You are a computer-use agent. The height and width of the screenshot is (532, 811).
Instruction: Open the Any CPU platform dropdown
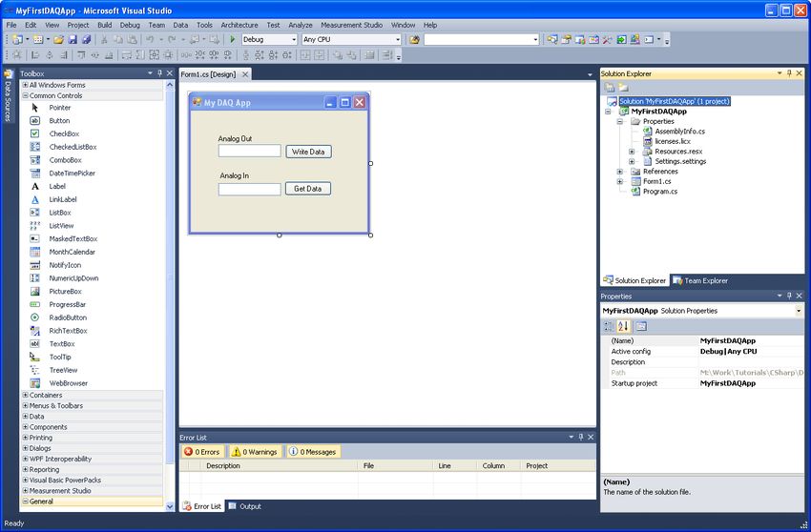pyautogui.click(x=398, y=39)
